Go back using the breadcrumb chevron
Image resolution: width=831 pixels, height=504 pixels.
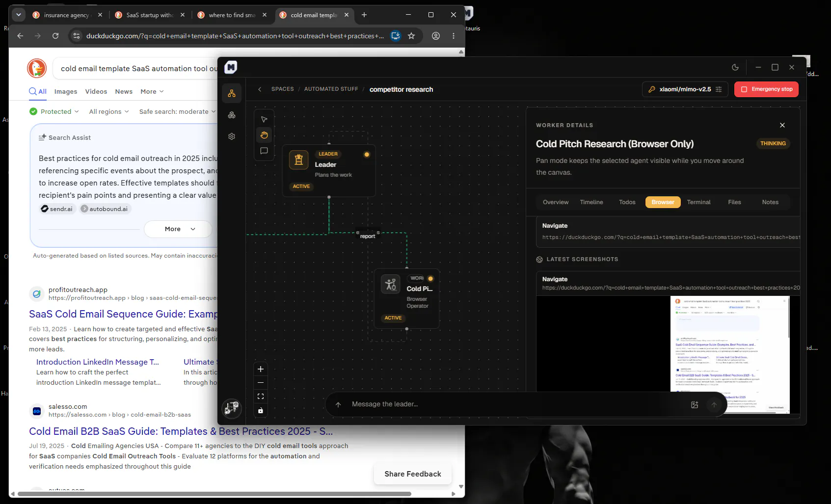pos(260,89)
